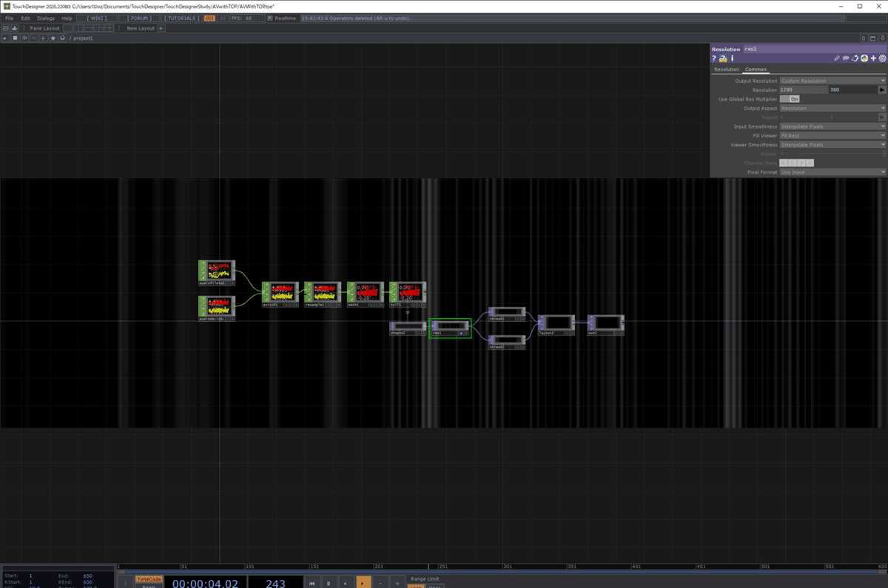Select the math1 CHOP node
This screenshot has width=888, height=588.
point(366,294)
